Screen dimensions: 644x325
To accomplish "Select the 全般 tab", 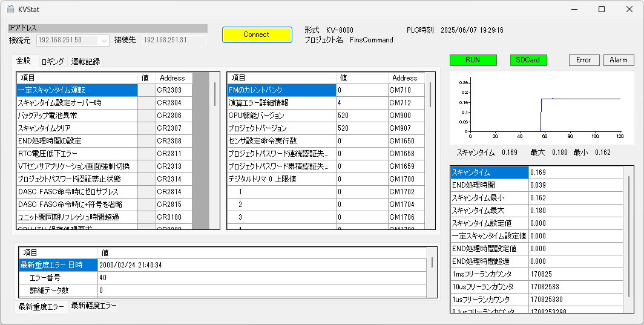I will pos(24,61).
